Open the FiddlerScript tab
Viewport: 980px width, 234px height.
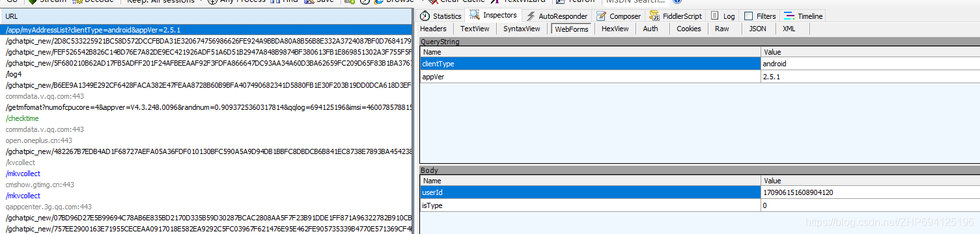675,16
